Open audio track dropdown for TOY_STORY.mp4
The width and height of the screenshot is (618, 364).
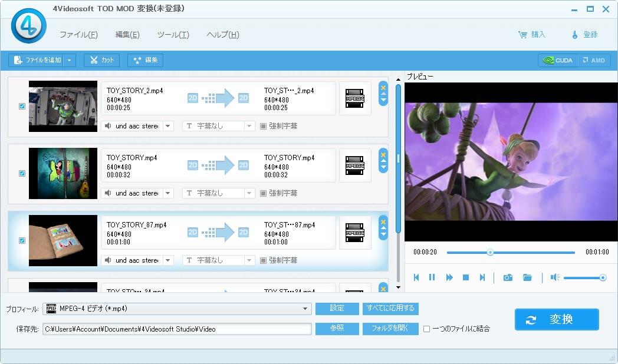[168, 193]
